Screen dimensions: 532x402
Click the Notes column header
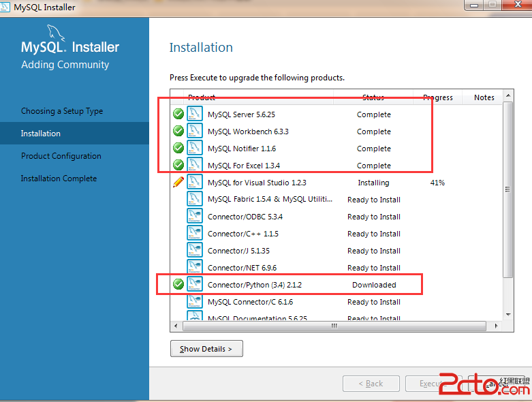click(484, 97)
